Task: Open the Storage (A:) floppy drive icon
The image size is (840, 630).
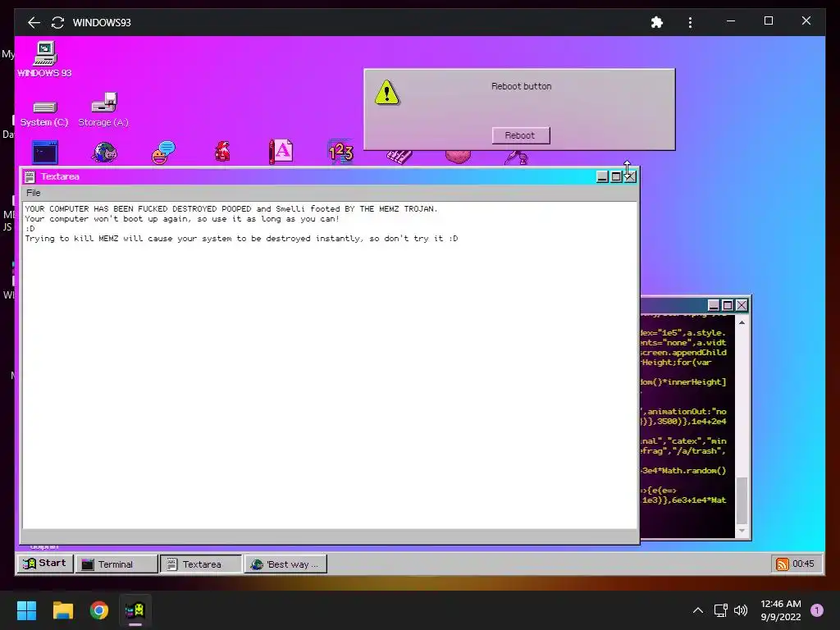Action: pyautogui.click(x=103, y=110)
